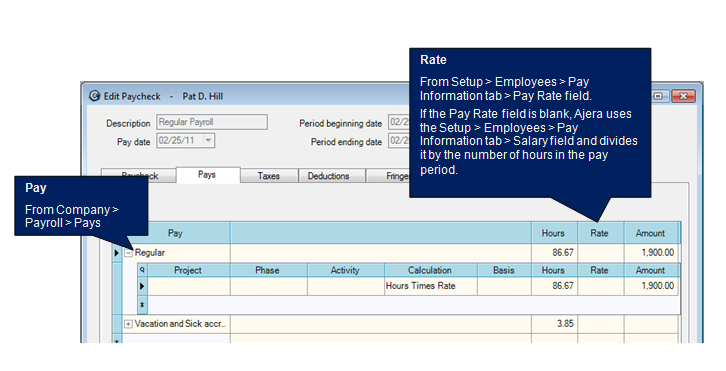726x371 pixels.
Task: Click the Basis column header
Action: point(504,270)
